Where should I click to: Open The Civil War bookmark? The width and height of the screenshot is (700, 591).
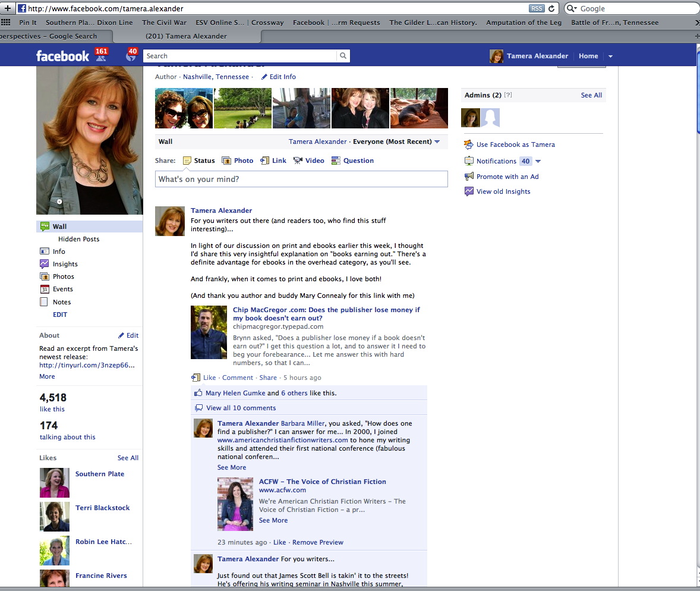click(164, 23)
